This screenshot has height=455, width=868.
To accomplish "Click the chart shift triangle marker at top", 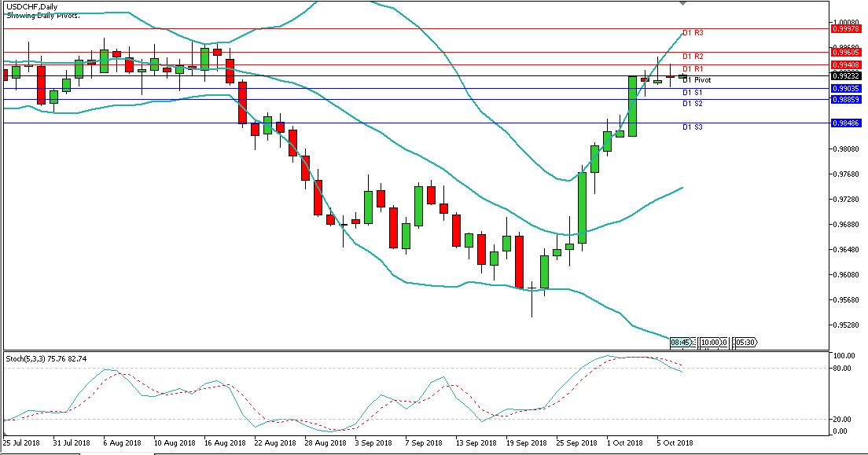I will point(682,4).
